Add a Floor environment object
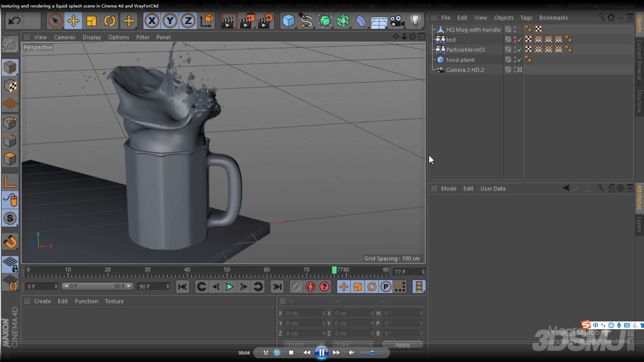 (x=379, y=21)
